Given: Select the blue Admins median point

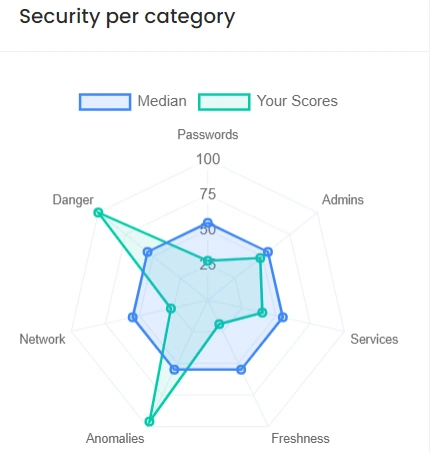Looking at the screenshot, I should (x=267, y=252).
